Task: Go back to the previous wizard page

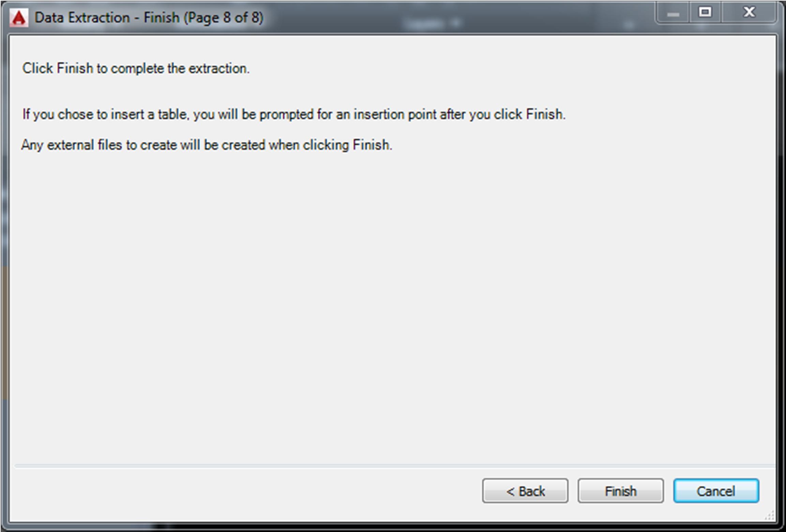Action: click(525, 491)
